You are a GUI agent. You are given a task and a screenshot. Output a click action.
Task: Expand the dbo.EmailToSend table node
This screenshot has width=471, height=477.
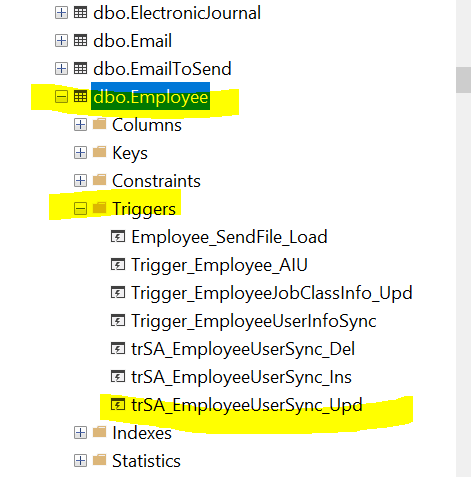pos(61,69)
